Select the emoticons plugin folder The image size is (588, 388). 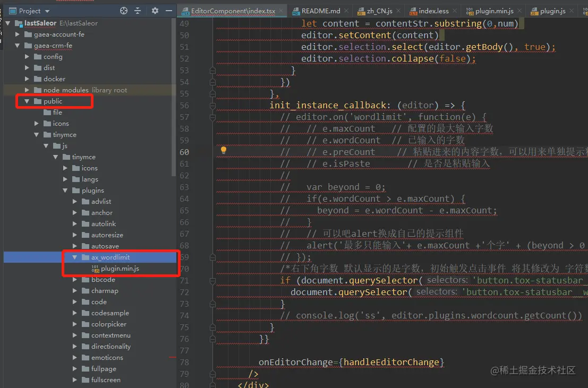coord(103,358)
